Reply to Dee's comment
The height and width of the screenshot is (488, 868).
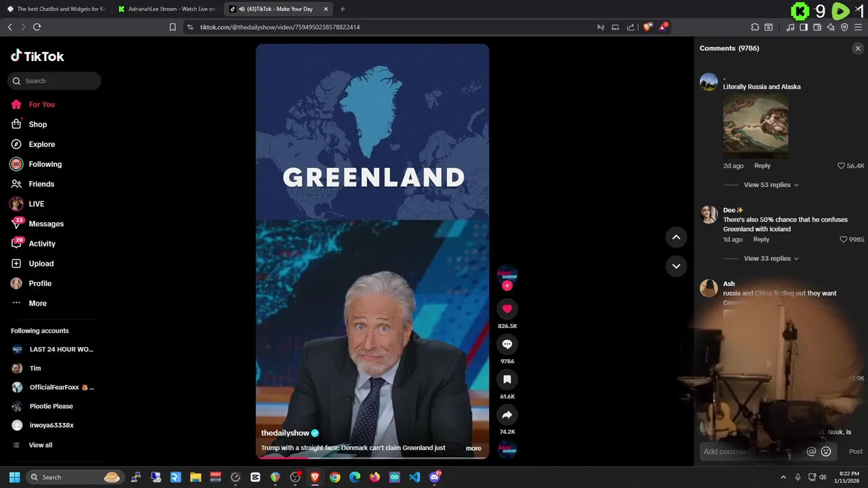761,239
